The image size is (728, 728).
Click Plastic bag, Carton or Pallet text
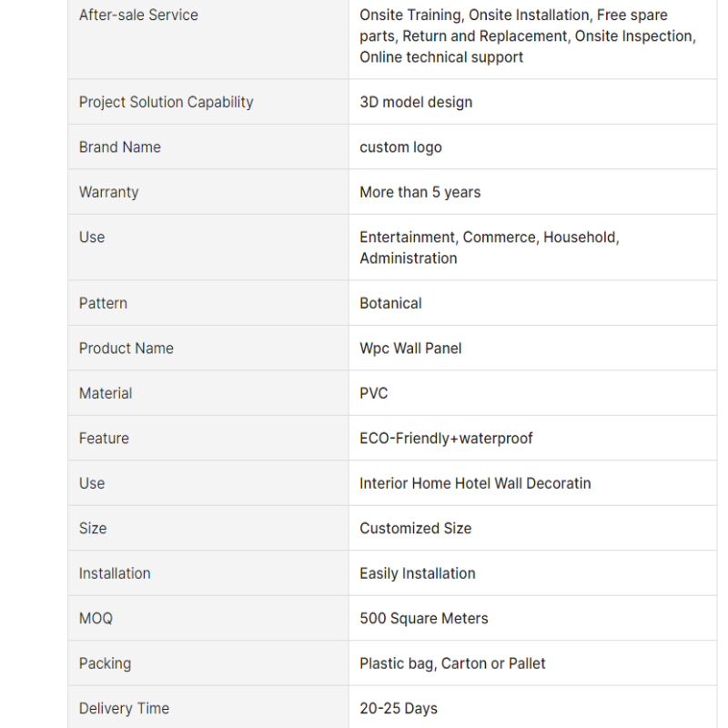(452, 663)
